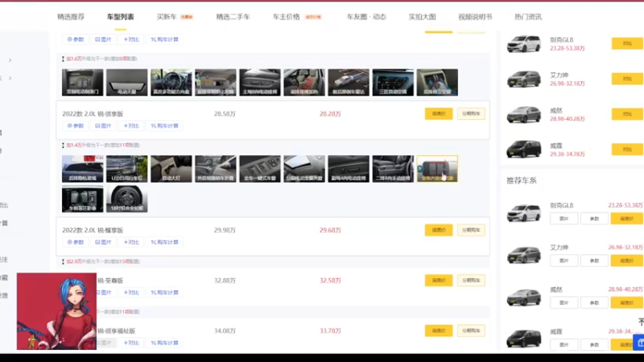Click the 加1.4万升级为下一款 upgrade hint
This screenshot has width=644, height=362.
[x=103, y=145]
